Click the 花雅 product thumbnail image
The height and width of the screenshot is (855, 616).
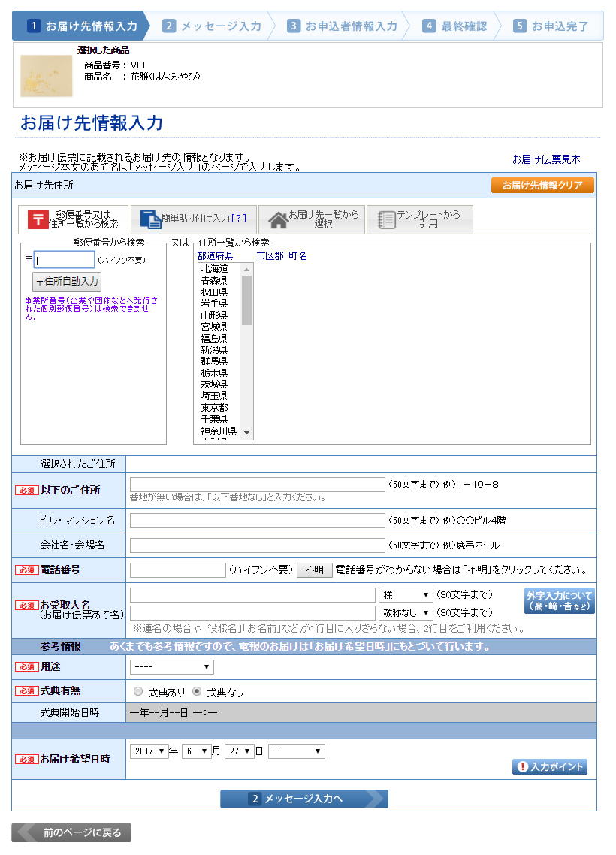click(46, 76)
